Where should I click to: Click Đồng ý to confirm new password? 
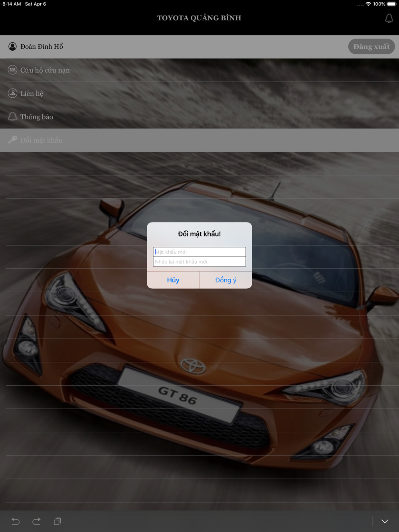point(226,280)
